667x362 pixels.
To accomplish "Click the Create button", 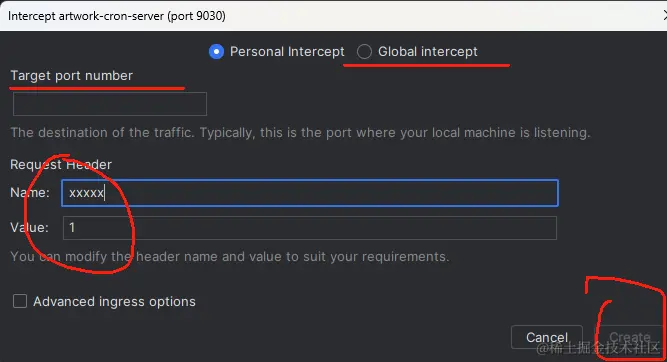I will point(630,337).
